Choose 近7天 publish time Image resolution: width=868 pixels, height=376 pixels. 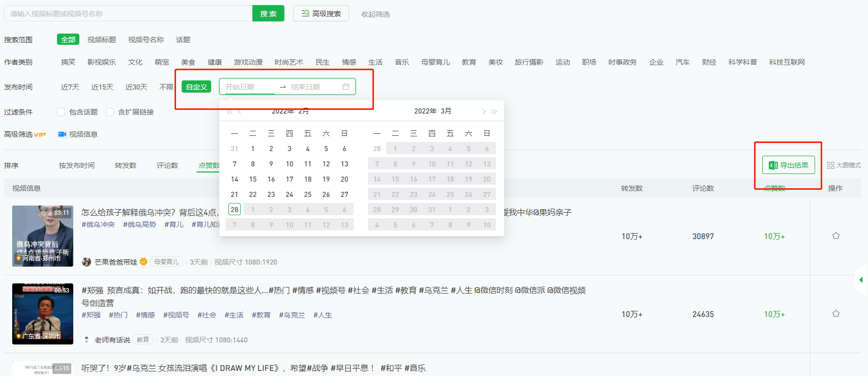tap(70, 87)
